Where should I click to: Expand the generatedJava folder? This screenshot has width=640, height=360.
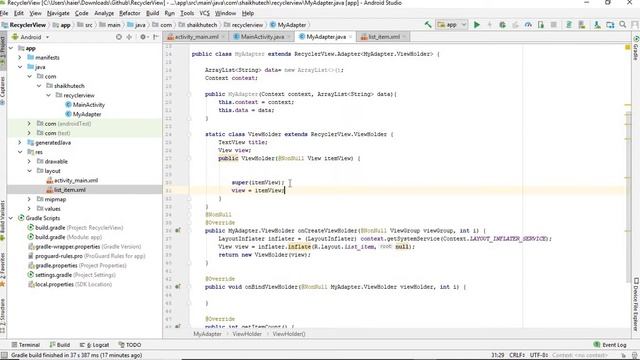(20, 142)
